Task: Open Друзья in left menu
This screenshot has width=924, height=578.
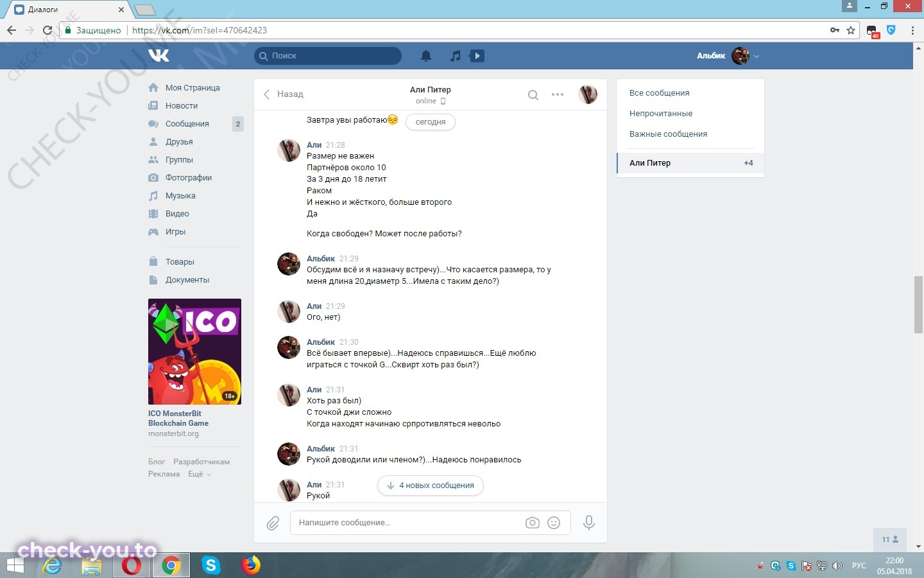Action: (179, 142)
